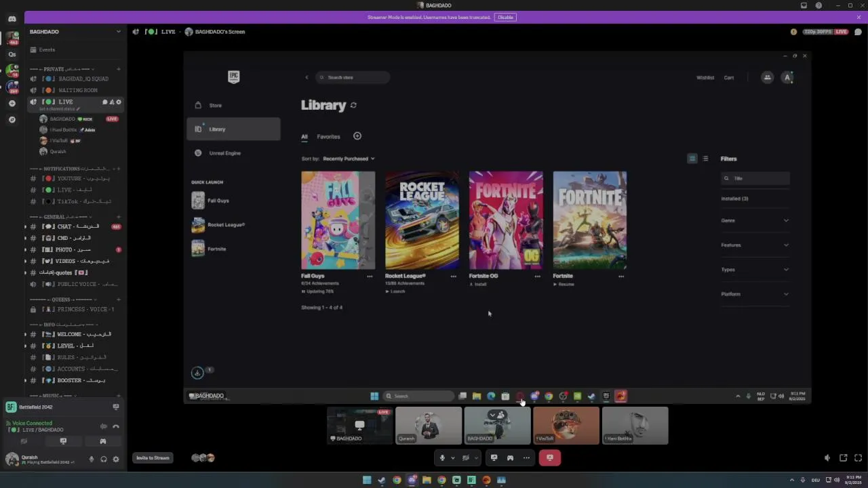Toggle microphone in bottom call controls
The height and width of the screenshot is (488, 868).
[x=442, y=457]
